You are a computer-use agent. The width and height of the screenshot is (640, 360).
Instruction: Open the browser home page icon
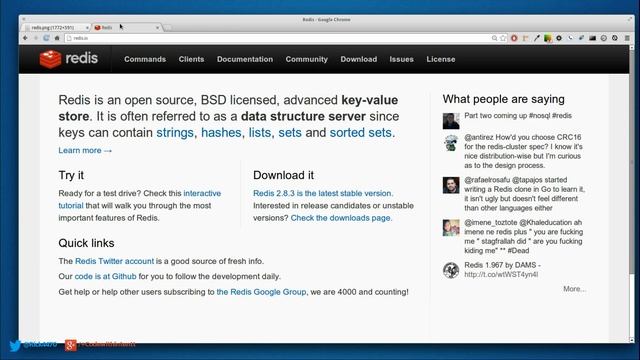pos(57,38)
